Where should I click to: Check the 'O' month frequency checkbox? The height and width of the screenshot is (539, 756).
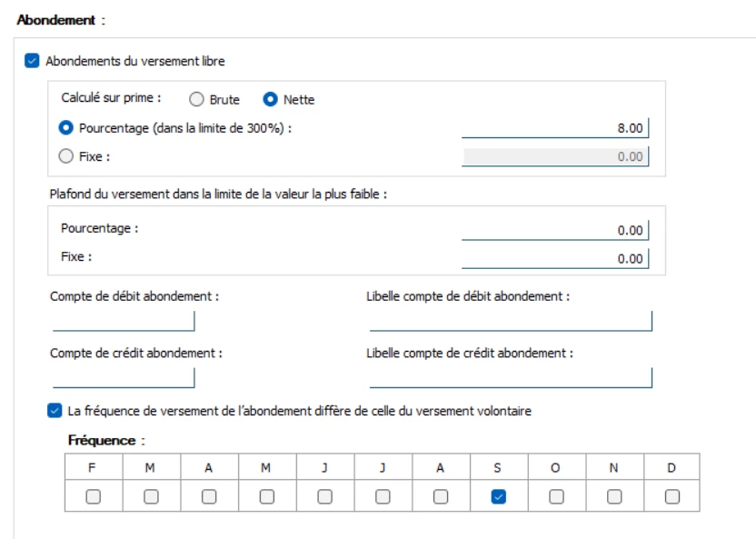(556, 496)
